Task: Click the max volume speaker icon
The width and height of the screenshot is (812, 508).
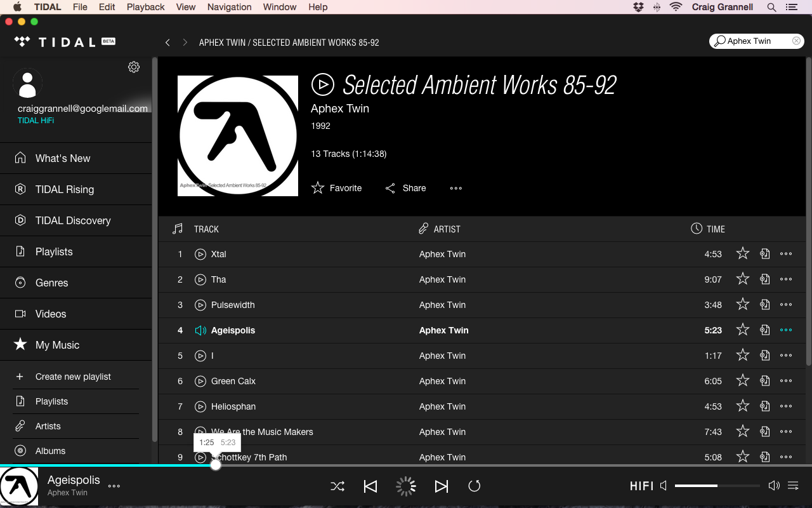Action: click(x=774, y=486)
